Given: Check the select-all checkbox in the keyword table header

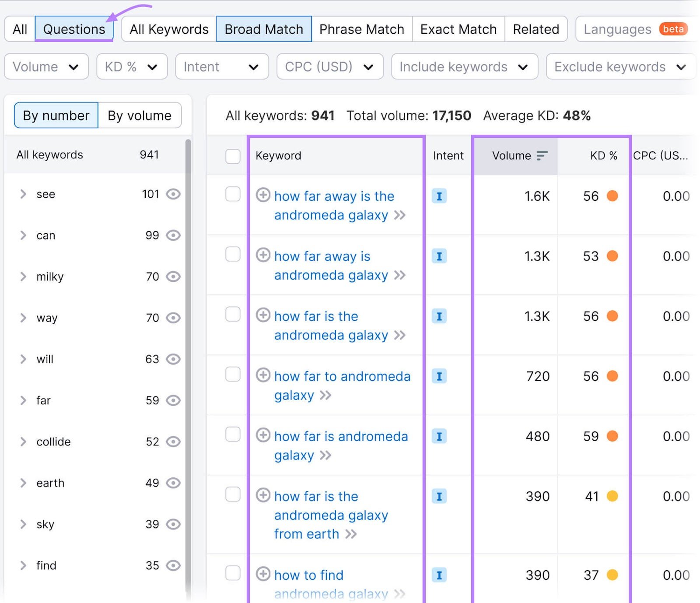Looking at the screenshot, I should point(232,155).
